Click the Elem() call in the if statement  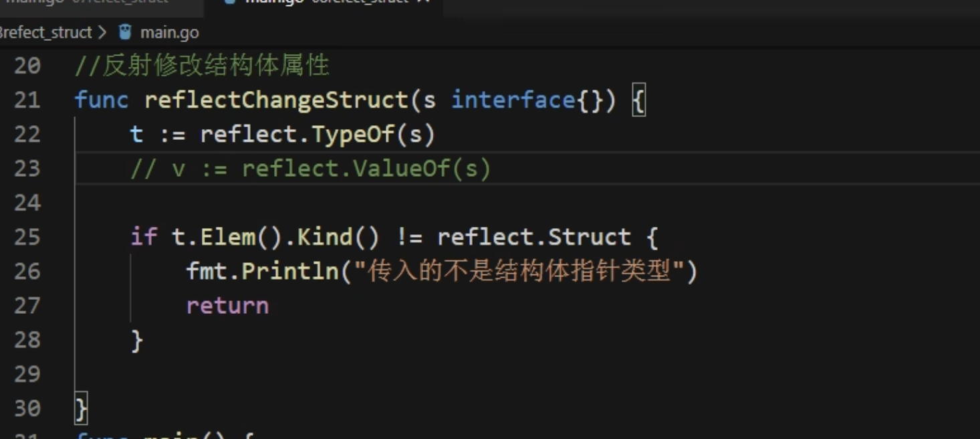(227, 237)
